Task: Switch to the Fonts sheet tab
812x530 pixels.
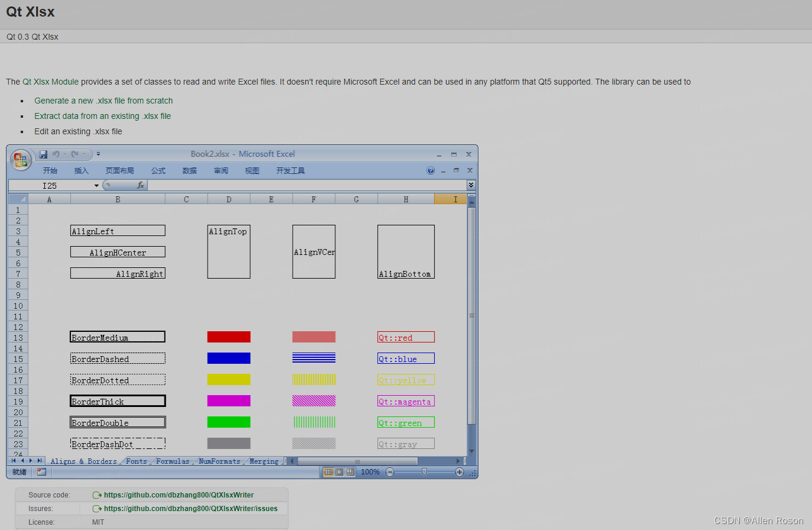Action: point(136,461)
